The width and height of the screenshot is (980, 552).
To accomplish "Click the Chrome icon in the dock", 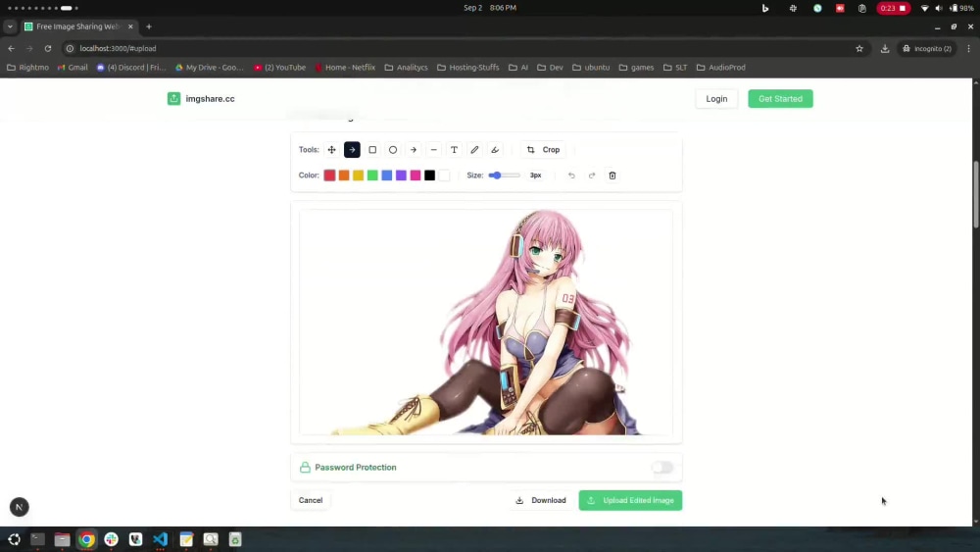I will point(86,539).
